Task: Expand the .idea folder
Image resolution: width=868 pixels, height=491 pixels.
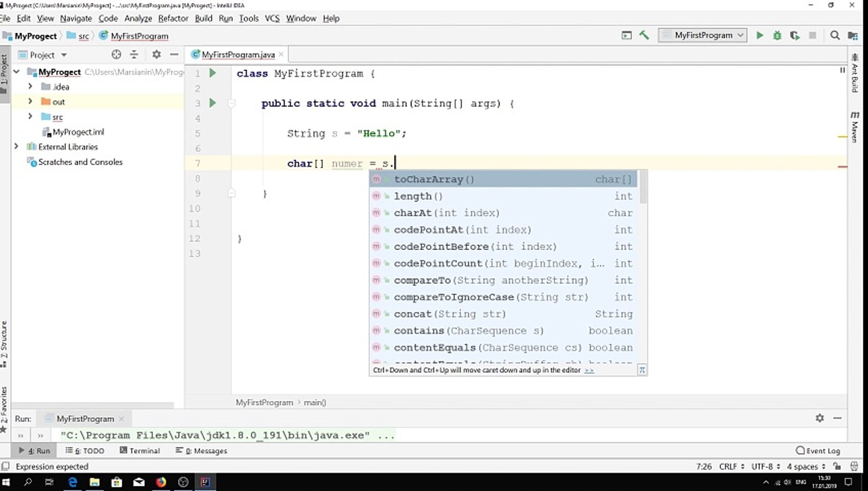Action: coord(30,86)
